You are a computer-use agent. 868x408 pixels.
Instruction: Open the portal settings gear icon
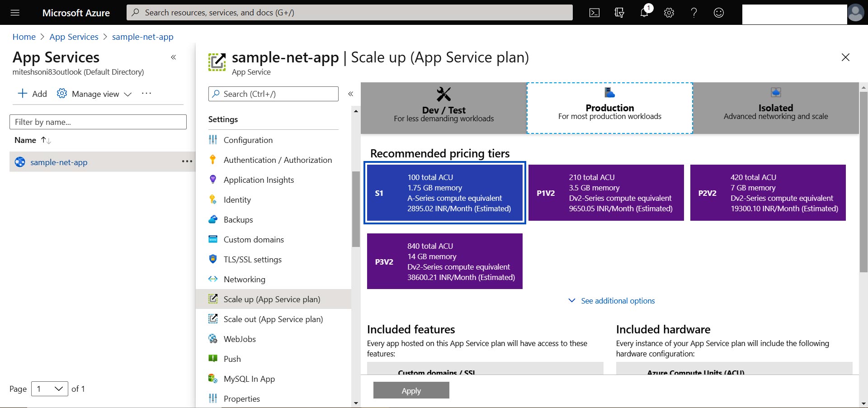pos(669,13)
